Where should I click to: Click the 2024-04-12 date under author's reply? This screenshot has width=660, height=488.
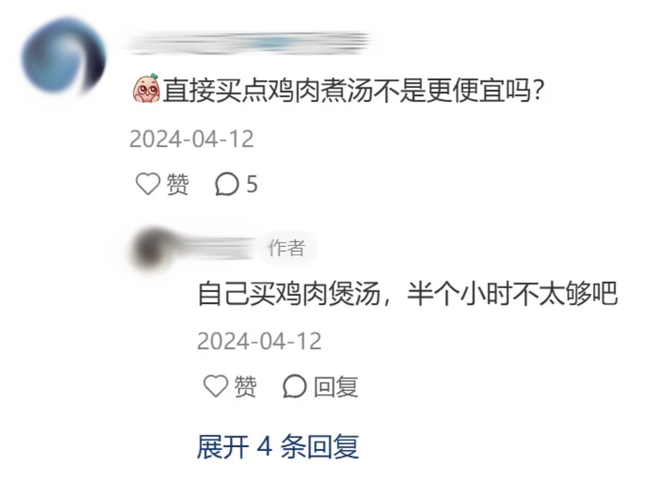pos(259,341)
